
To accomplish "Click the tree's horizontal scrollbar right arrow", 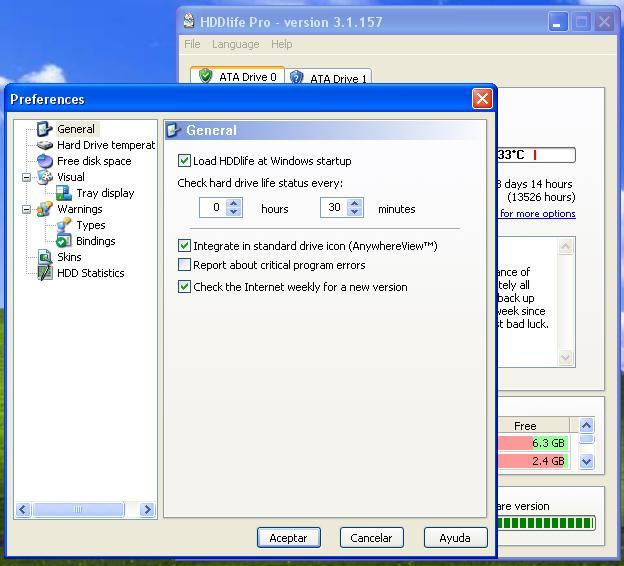I will point(147,509).
